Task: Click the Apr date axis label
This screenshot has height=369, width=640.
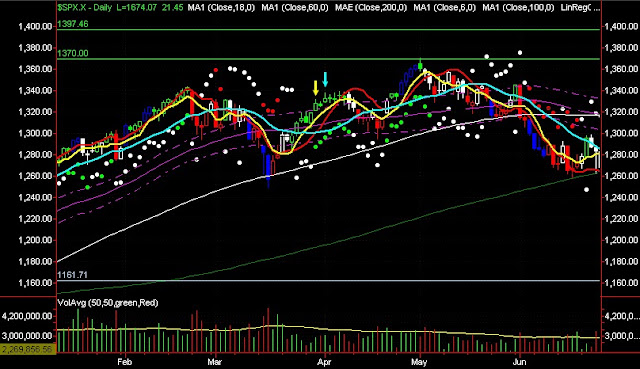Action: click(x=324, y=362)
